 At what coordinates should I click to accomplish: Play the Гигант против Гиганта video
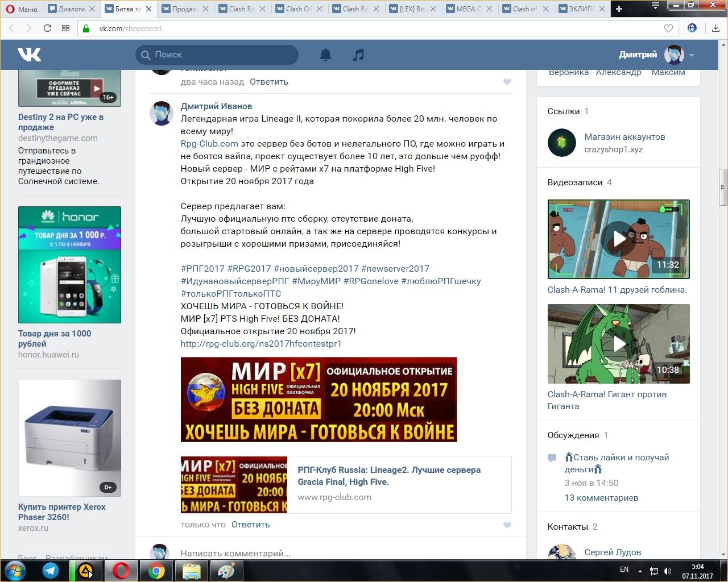tap(619, 344)
